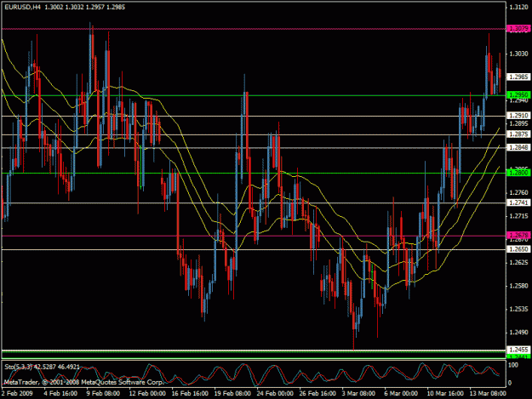This screenshot has width=532, height=399.
Task: Click the 1.2741 horizontal line price label
Action: (518, 202)
